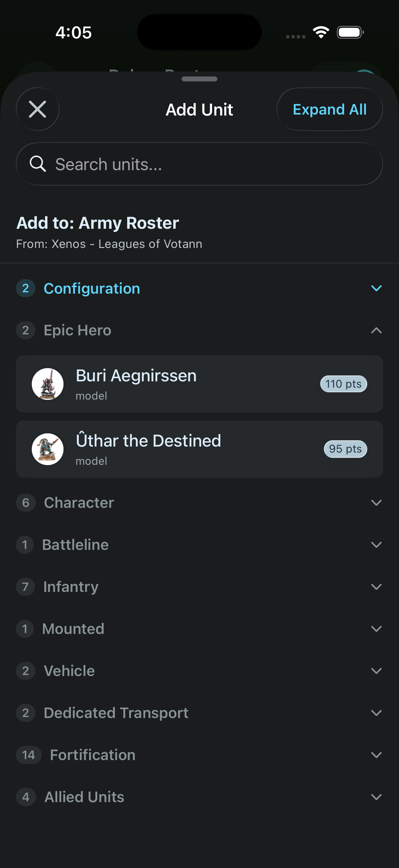Close the Add Unit sheet
Viewport: 399px width, 868px height.
pos(37,109)
